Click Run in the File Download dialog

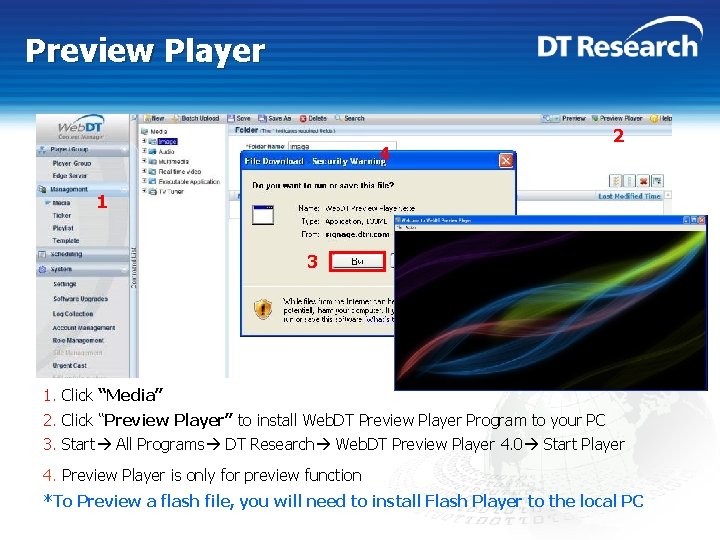[357, 261]
